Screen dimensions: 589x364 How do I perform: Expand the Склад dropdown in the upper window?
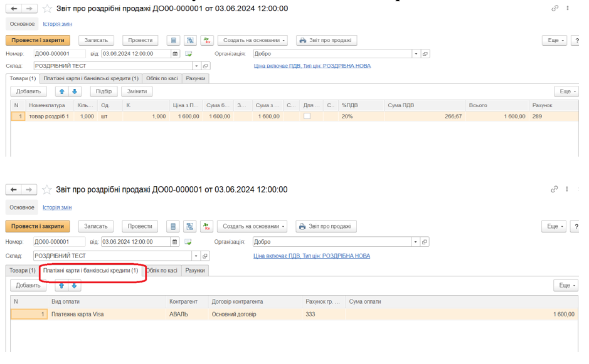(196, 66)
